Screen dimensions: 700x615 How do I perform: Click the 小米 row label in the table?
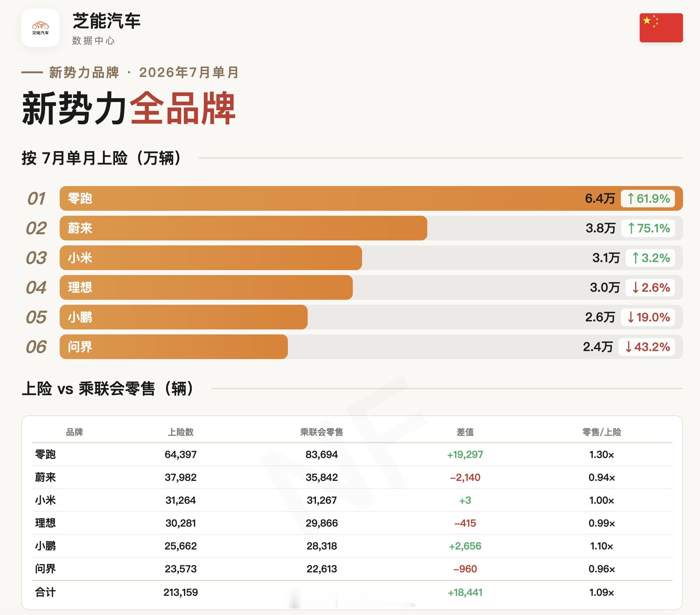45,500
